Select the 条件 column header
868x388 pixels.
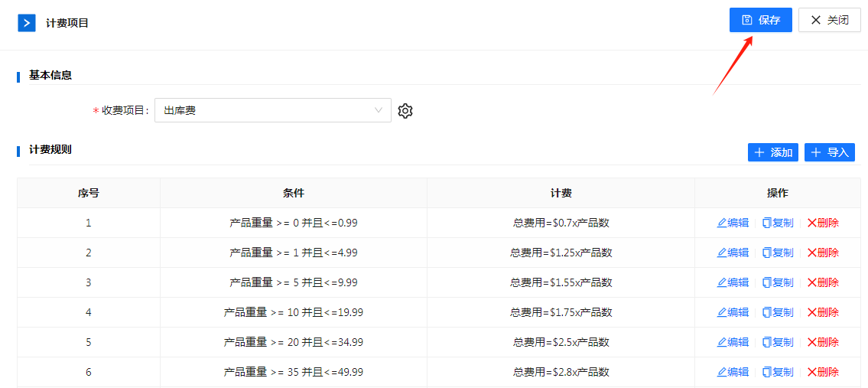point(293,193)
